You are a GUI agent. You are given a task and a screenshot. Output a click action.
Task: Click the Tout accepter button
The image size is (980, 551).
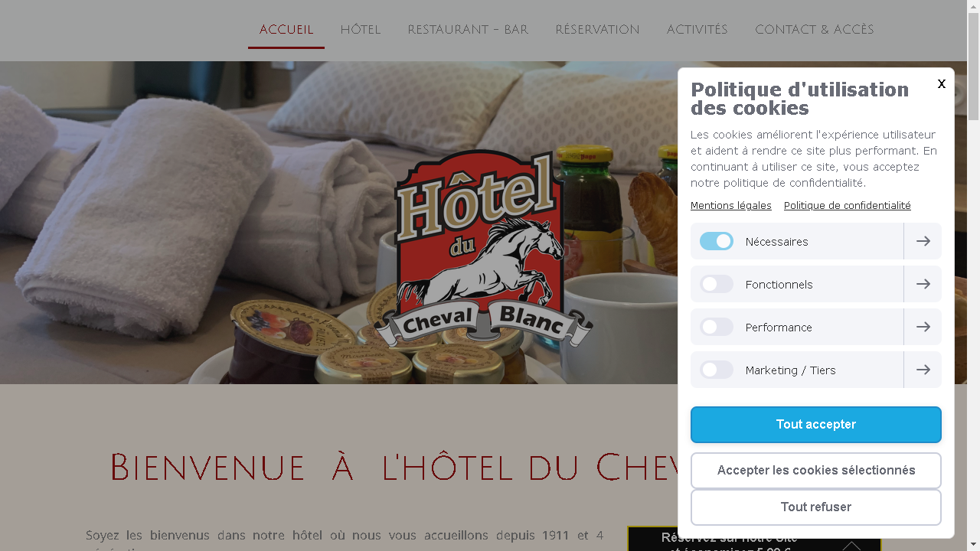click(x=816, y=425)
